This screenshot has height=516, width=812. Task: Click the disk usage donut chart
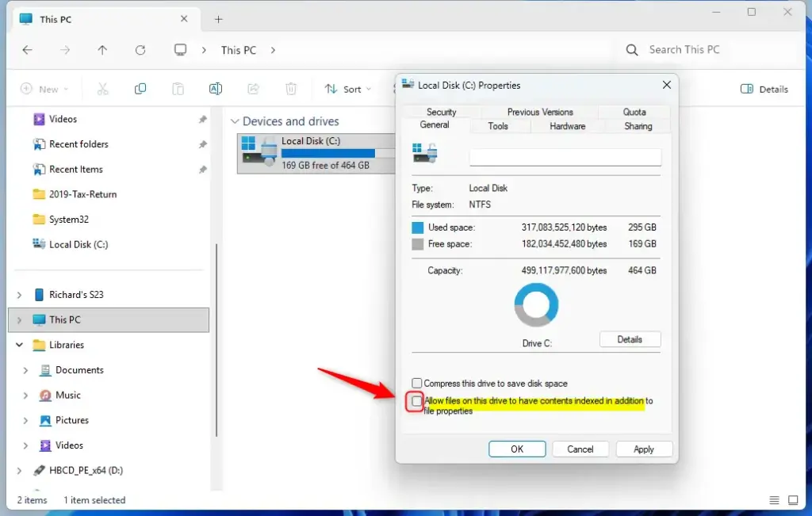coord(536,305)
